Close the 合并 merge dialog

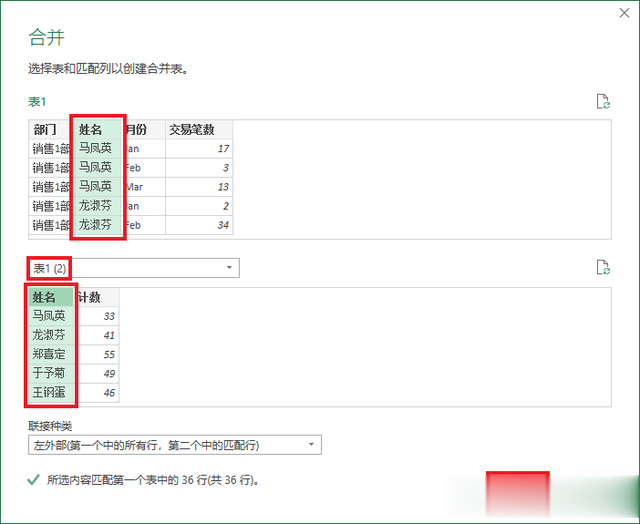(x=624, y=13)
